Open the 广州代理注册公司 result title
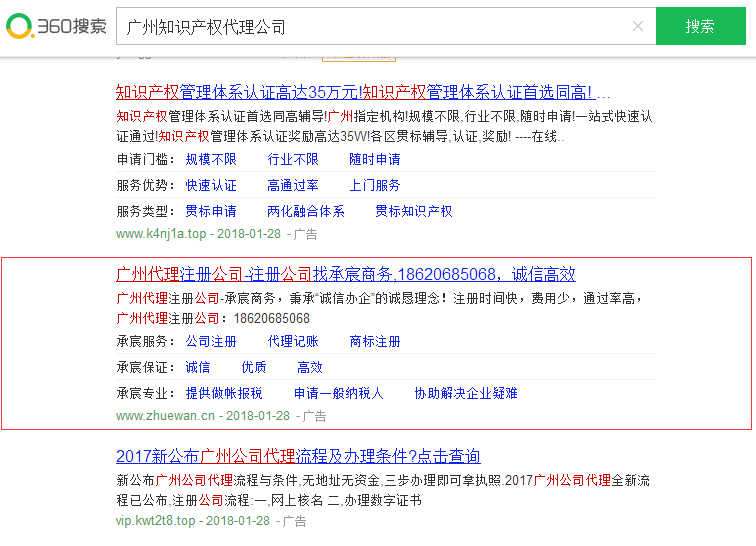 [x=346, y=274]
